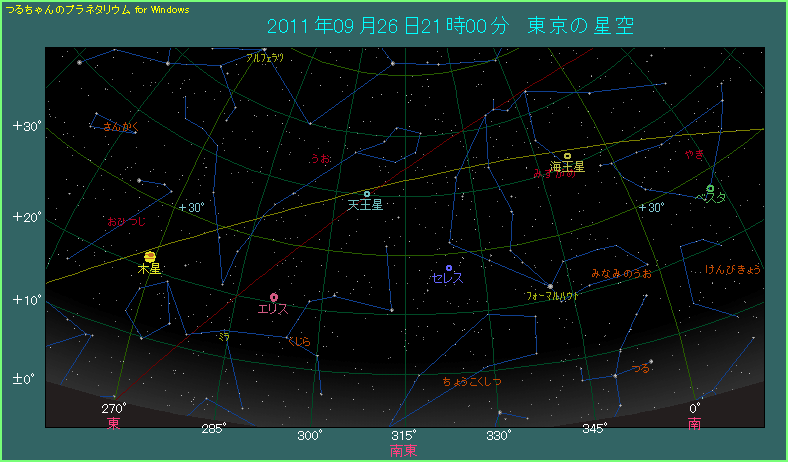Select the おひつじ constellation name
The image size is (788, 462).
(x=126, y=221)
